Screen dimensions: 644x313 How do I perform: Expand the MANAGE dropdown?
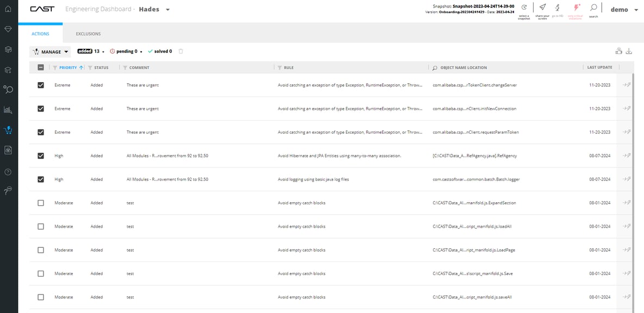(50, 52)
